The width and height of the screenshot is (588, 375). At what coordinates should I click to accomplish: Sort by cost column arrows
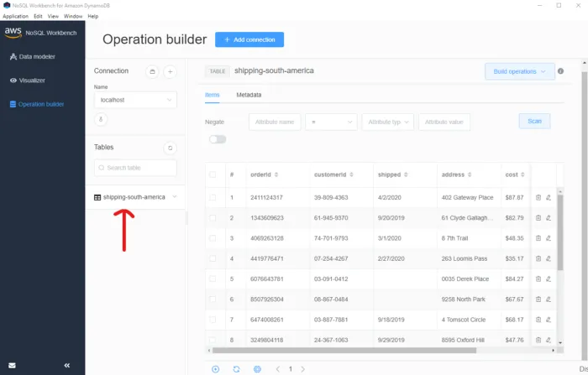[x=522, y=174]
